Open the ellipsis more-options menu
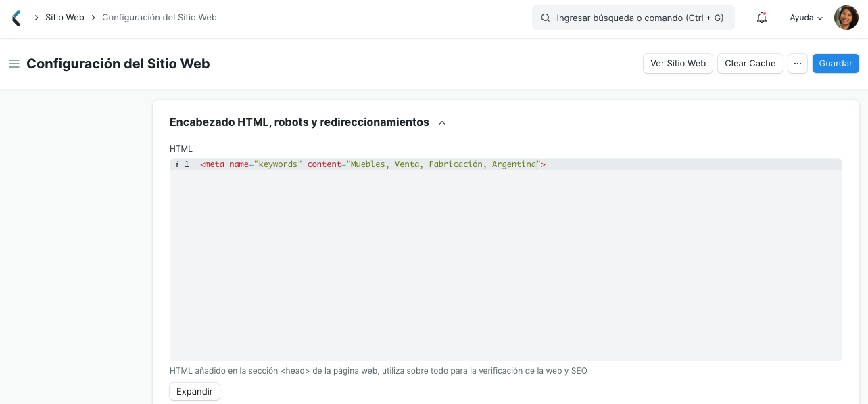 pyautogui.click(x=798, y=63)
